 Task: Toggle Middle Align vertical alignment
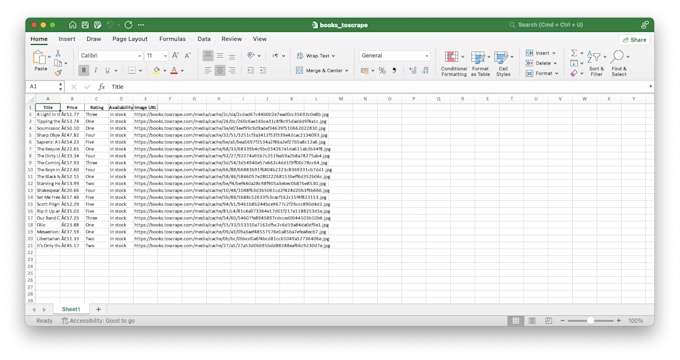coord(220,56)
